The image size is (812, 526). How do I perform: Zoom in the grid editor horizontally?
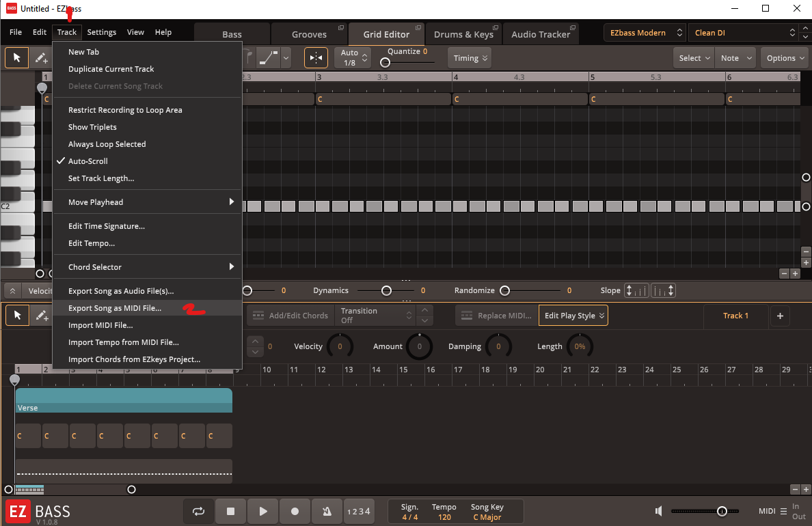796,273
